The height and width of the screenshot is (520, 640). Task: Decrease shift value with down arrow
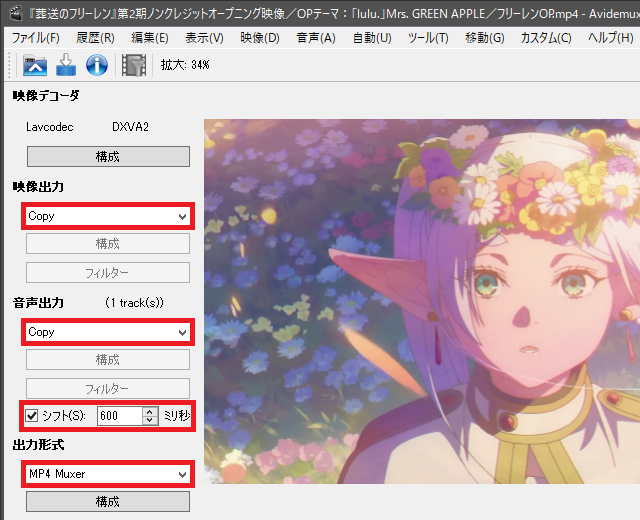150,420
